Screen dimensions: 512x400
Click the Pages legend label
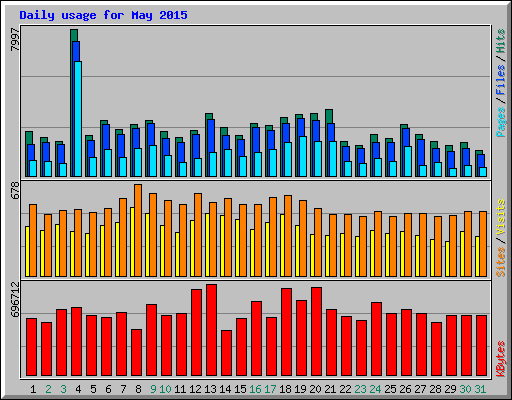tap(501, 122)
